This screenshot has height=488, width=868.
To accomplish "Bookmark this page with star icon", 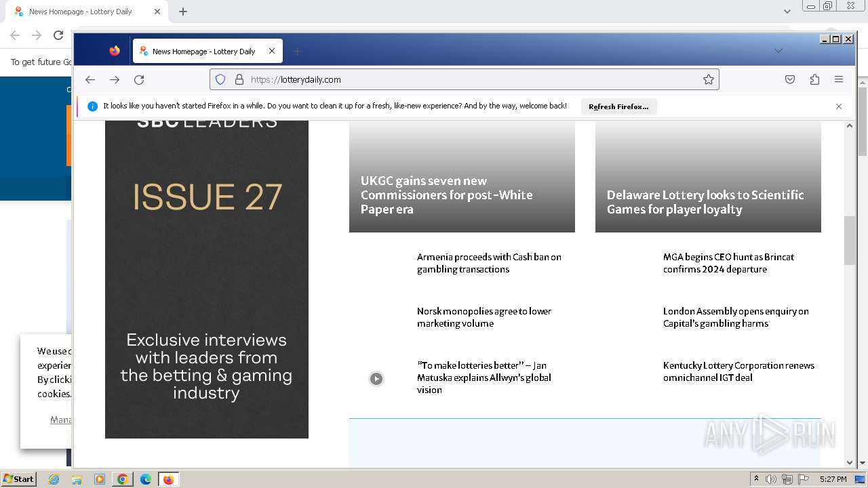I will point(709,79).
